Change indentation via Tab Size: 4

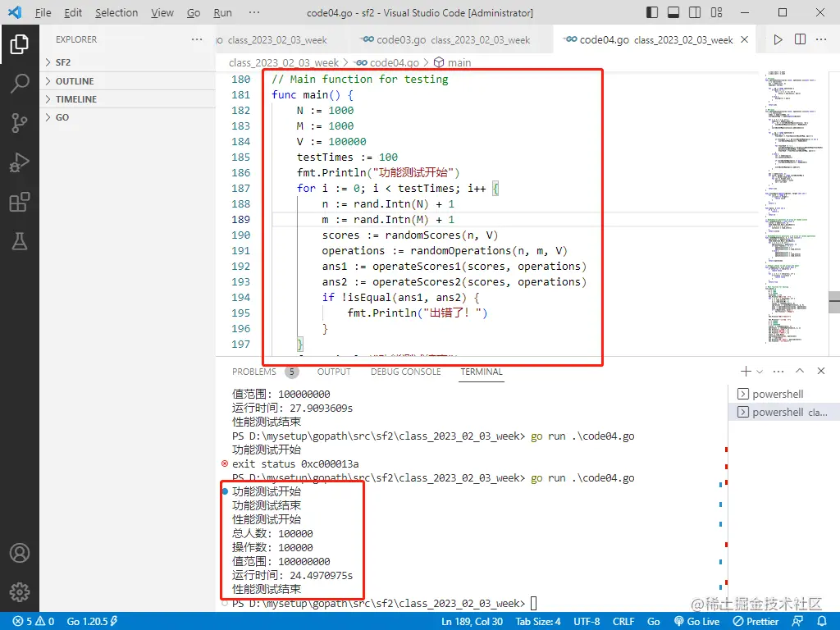(x=538, y=622)
